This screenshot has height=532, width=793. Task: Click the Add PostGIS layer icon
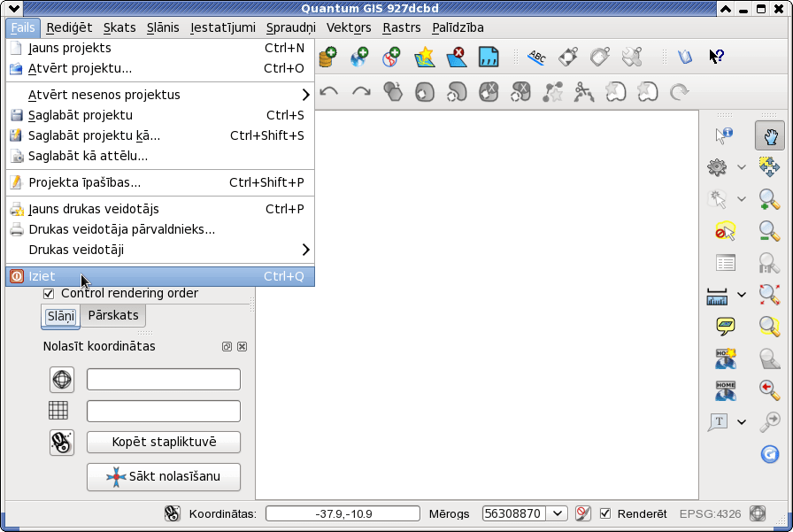[327, 57]
